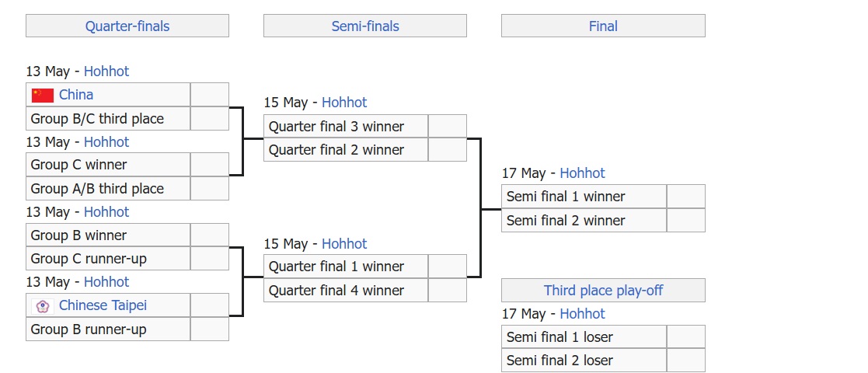Follow Hohhot link above Group B winner

[106, 212]
